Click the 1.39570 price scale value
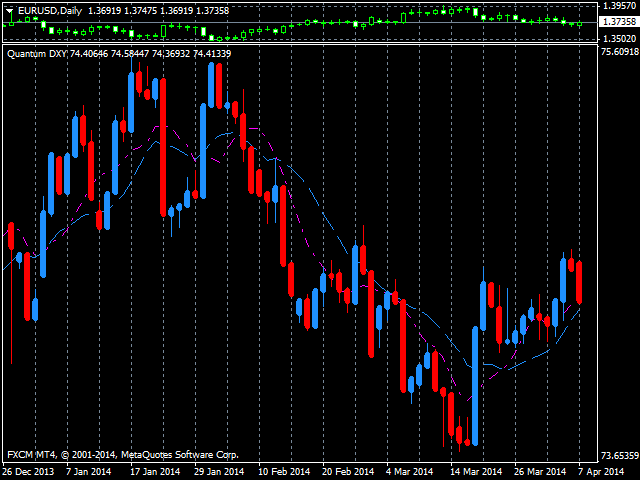Screen dimensions: 640x480 tap(619, 6)
